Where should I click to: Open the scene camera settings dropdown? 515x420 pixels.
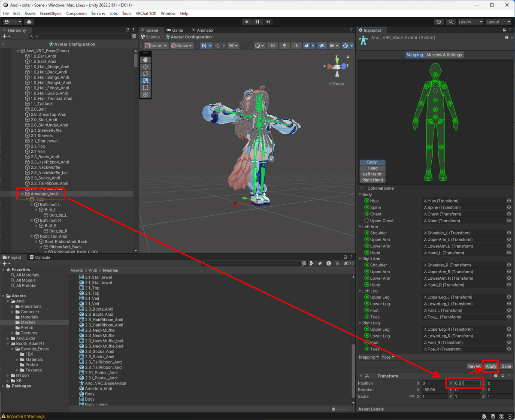[x=334, y=45]
